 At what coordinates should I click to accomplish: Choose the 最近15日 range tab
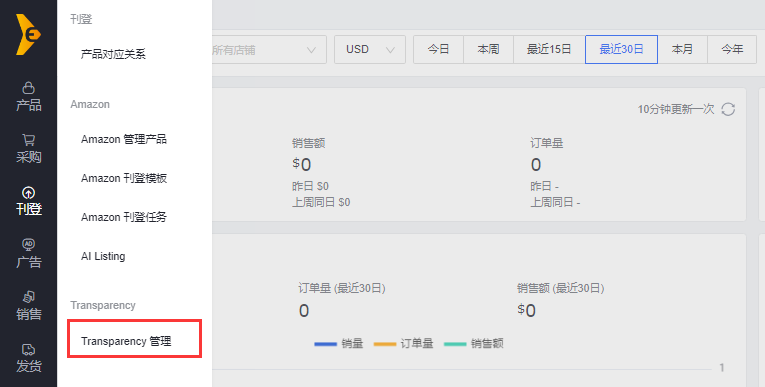coord(549,49)
